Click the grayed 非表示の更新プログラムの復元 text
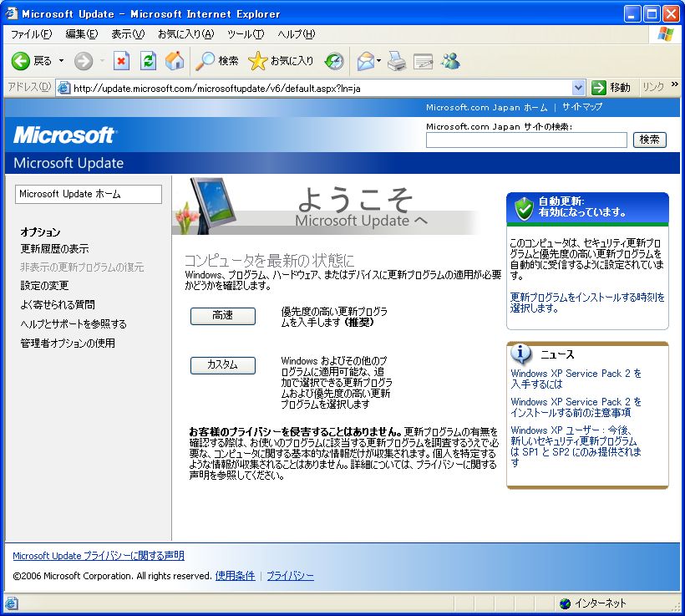 coord(82,267)
